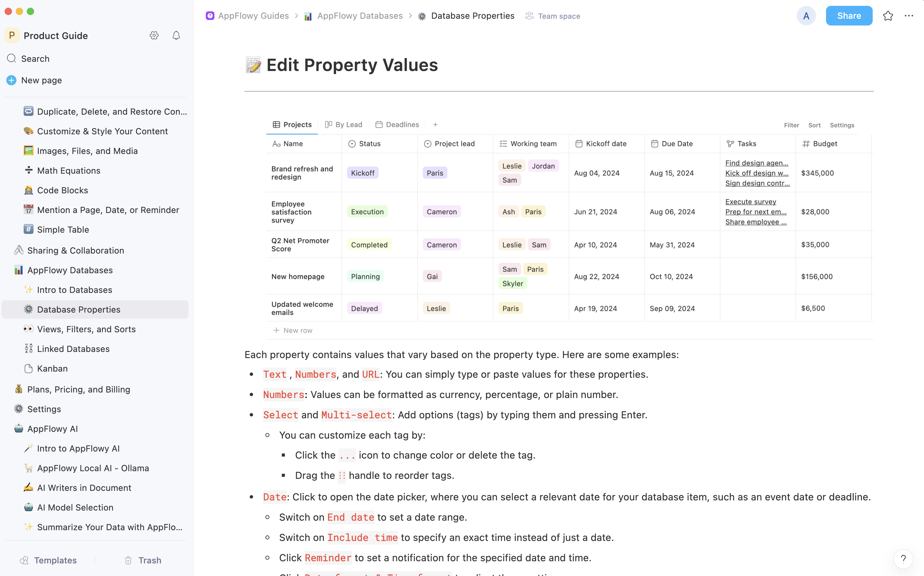Click the Search magnifier icon
The width and height of the screenshot is (924, 576).
11,58
